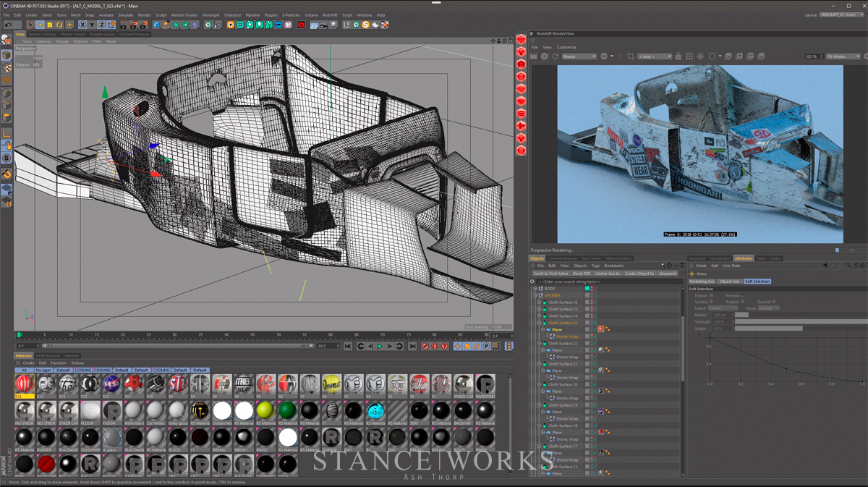The image size is (868, 487).
Task: Click Make Editable icon in left sidebar
Action: coord(6,39)
